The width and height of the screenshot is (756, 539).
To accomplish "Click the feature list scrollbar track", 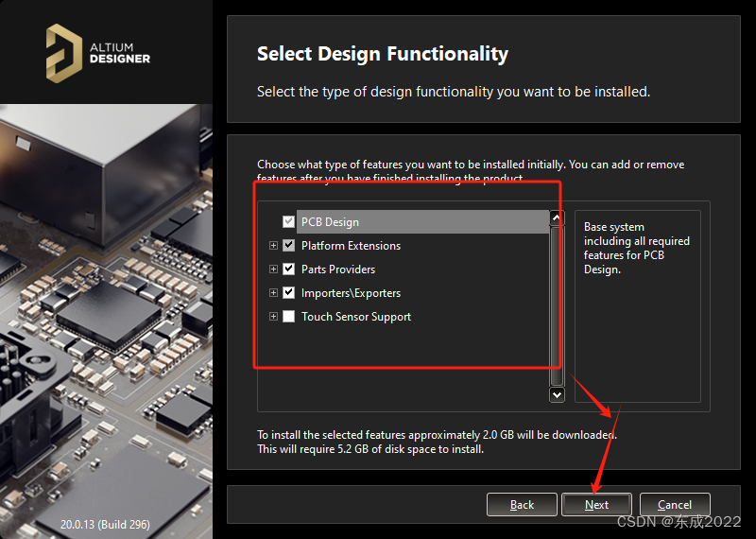I will tap(557, 306).
